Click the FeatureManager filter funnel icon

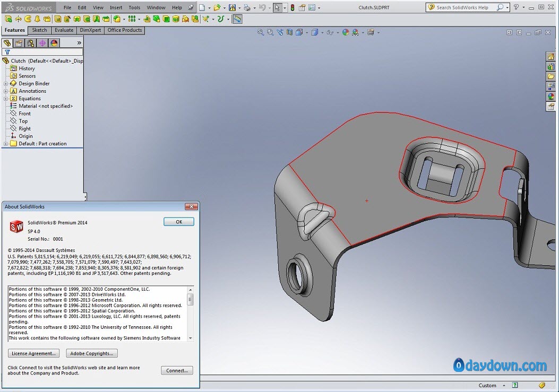click(x=7, y=52)
